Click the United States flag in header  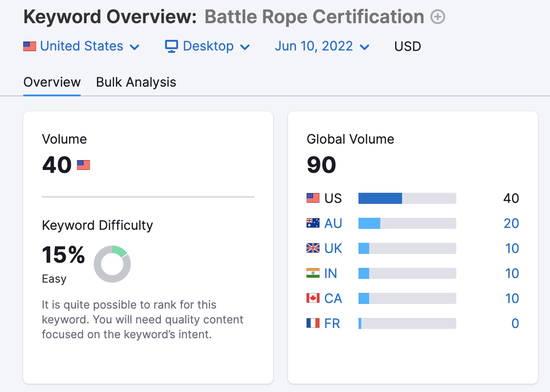coord(30,46)
